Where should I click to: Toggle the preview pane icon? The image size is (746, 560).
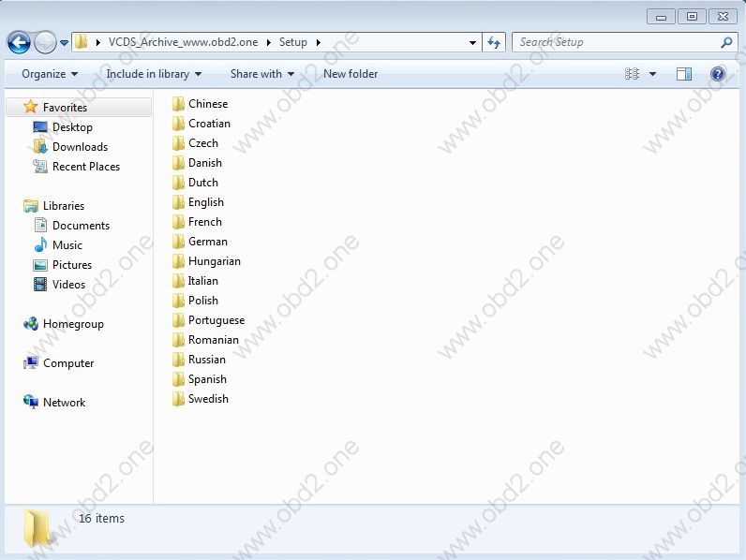click(x=684, y=74)
